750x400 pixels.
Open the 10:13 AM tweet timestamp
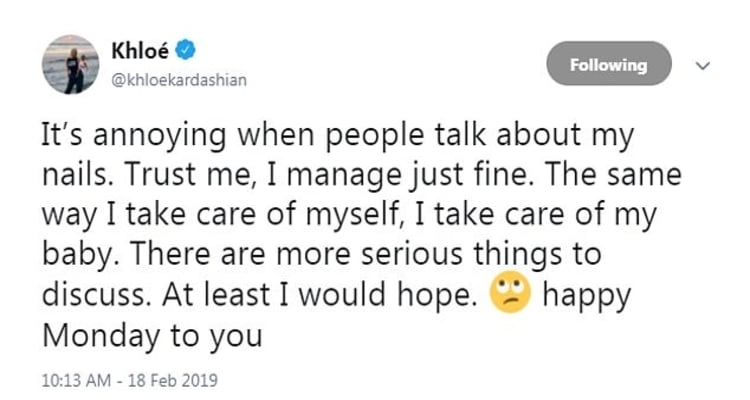coord(76,381)
